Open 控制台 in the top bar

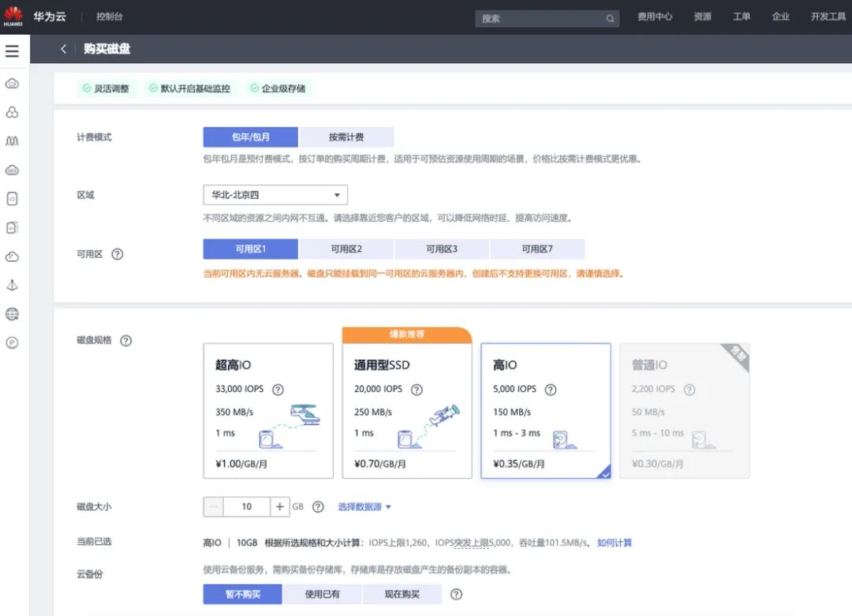click(109, 17)
